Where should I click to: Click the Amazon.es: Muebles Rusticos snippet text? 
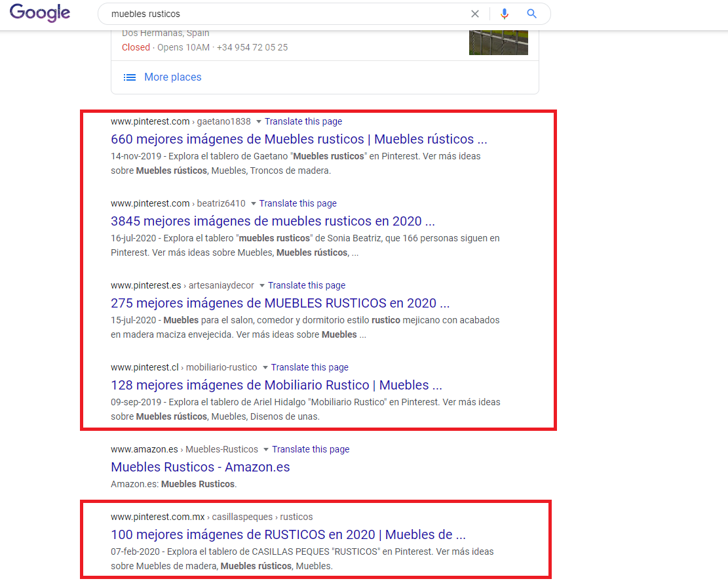174,484
